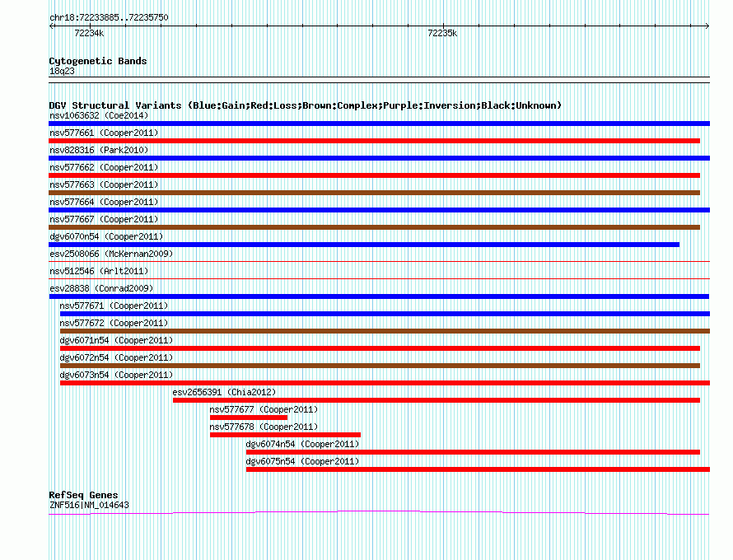The image size is (733, 560).
Task: Click the nsv577662 (Cooper2011) label
Action: tap(104, 167)
